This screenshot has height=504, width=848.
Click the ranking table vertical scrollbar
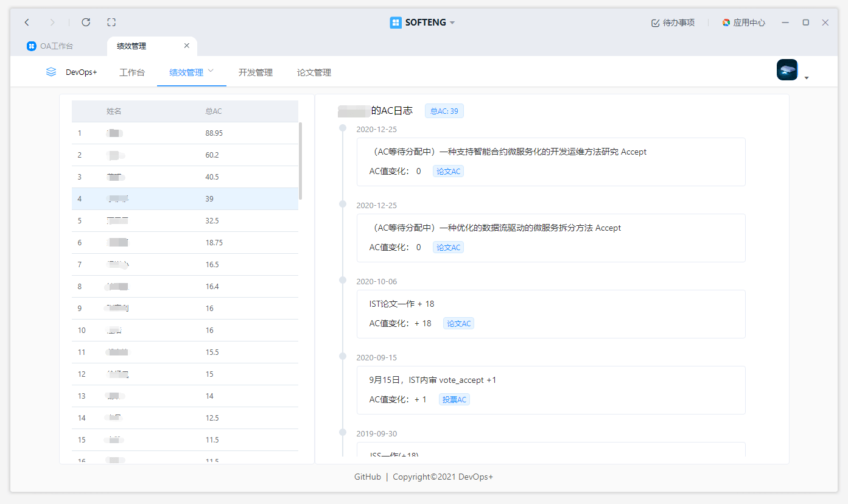point(301,161)
